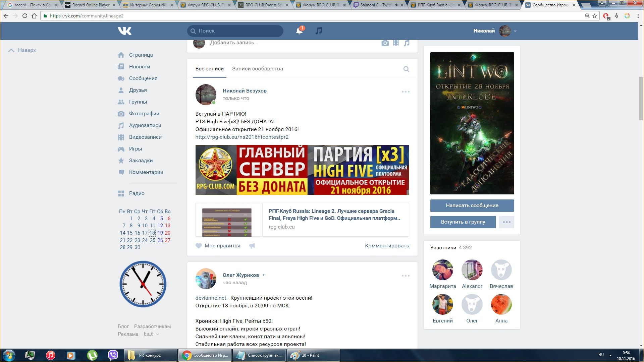Screen dimensions: 644x362
Task: Open Viber from the taskbar
Action: (113, 355)
